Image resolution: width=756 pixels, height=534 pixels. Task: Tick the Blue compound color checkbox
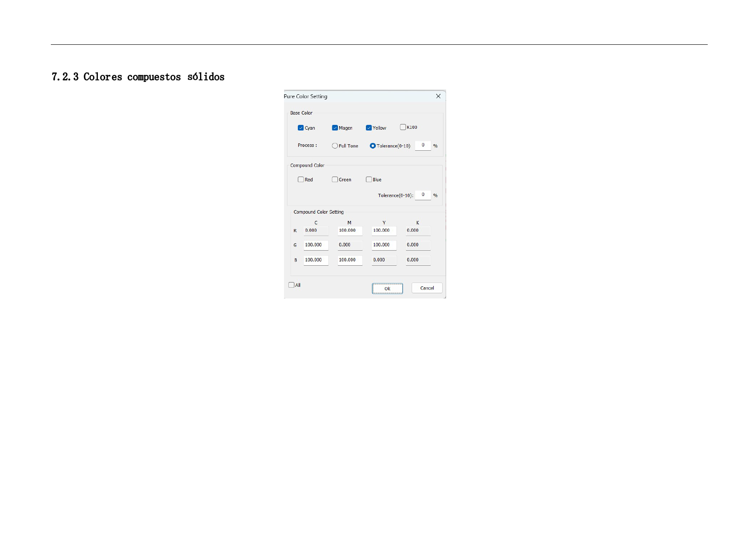click(x=369, y=180)
